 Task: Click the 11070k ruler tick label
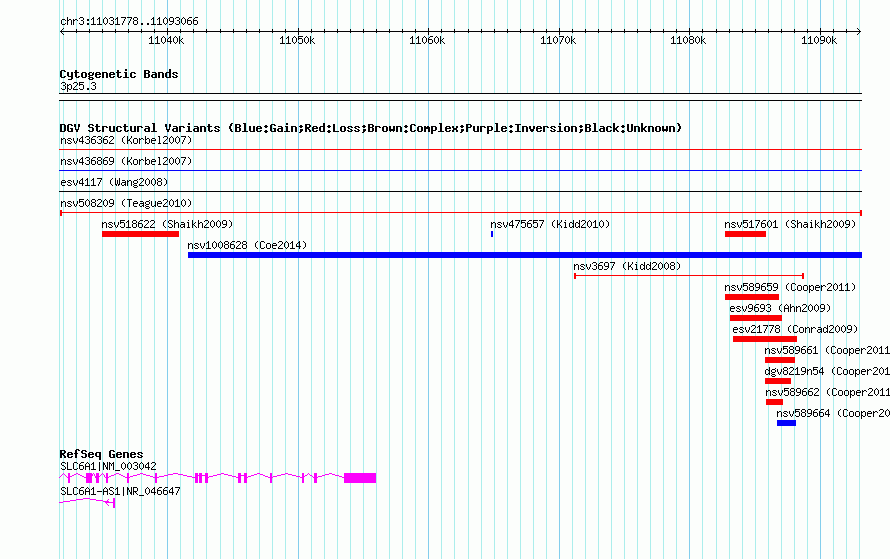pos(558,40)
